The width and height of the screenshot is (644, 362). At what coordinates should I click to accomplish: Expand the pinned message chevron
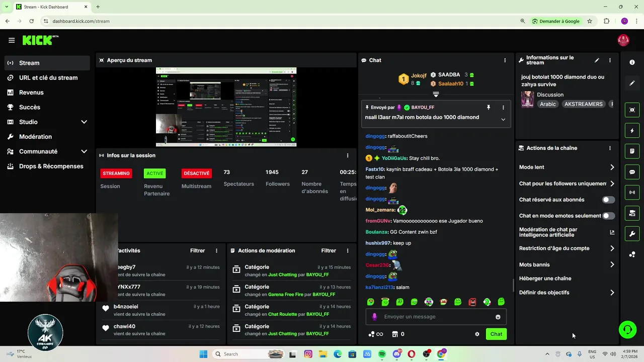[x=503, y=119]
